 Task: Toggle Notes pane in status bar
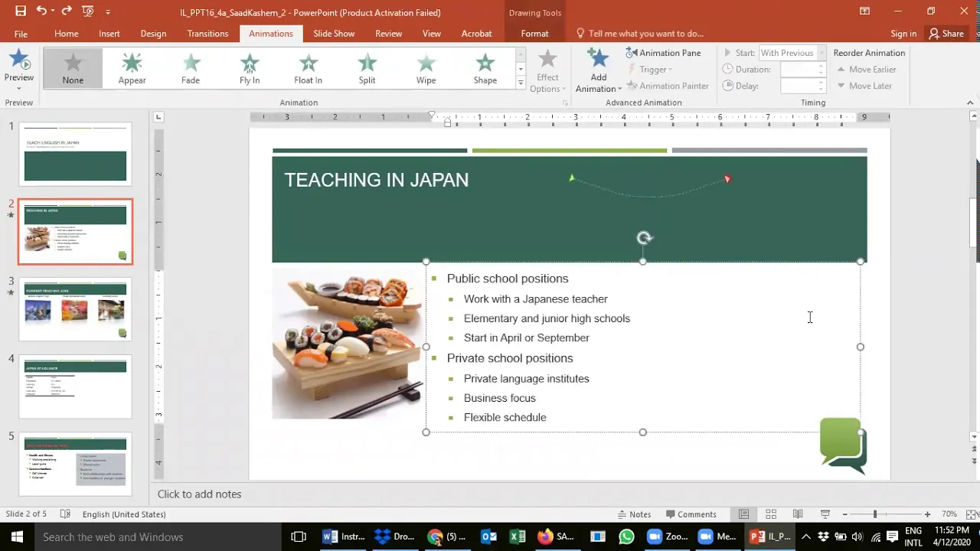[x=635, y=514]
